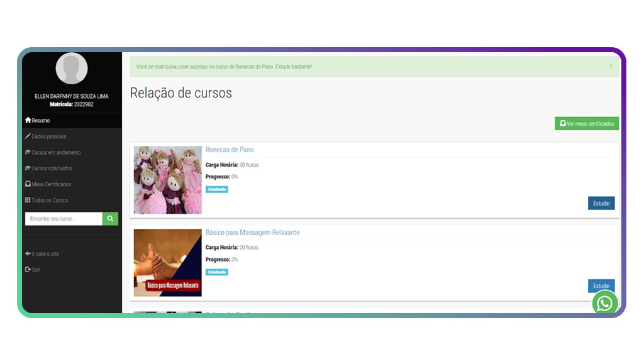Click the Matrícula 2322982 text

(x=72, y=104)
